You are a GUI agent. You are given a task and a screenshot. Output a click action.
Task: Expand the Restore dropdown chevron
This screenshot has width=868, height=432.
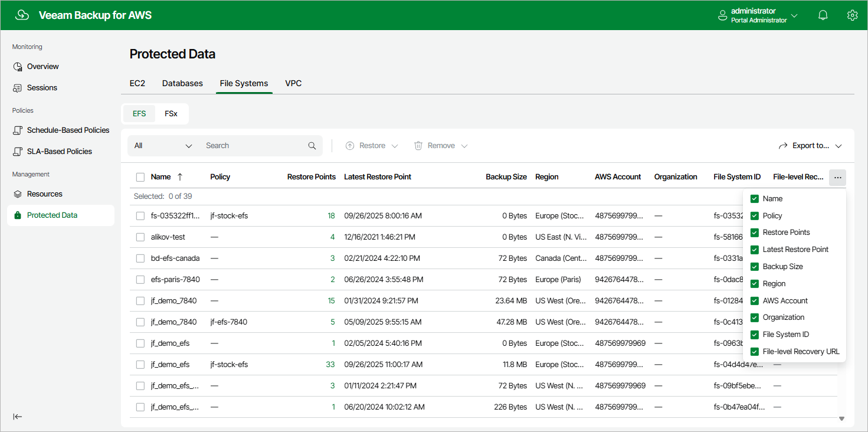pyautogui.click(x=395, y=146)
